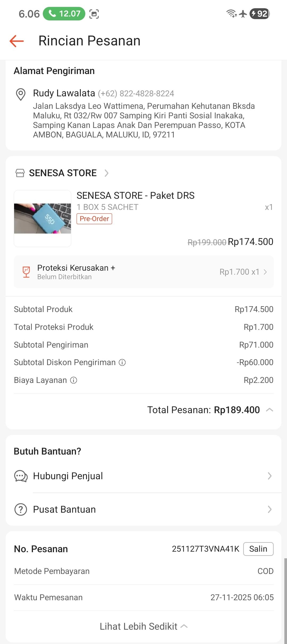Image resolution: width=287 pixels, height=644 pixels.
Task: Open Proteksi Kerusakan details chevron
Action: coord(265,272)
